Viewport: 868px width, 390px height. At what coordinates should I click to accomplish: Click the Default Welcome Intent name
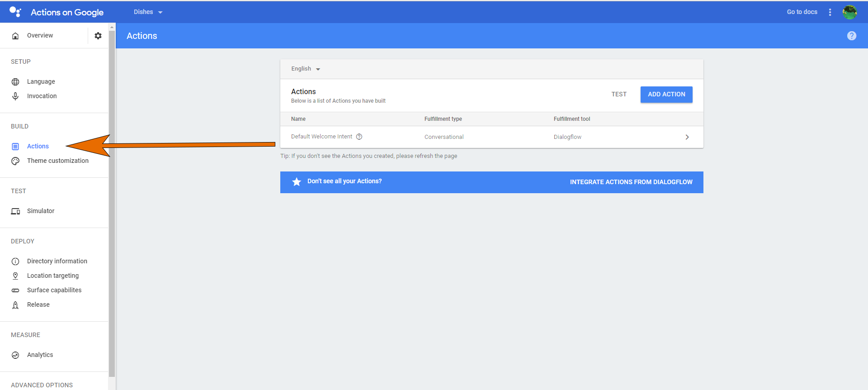tap(321, 137)
